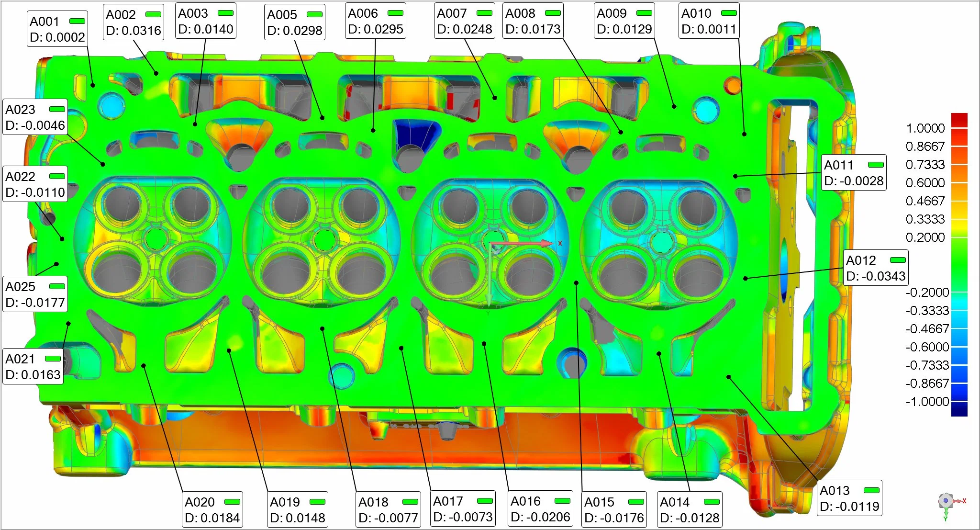This screenshot has height=530, width=980.
Task: Click the red X-axis arrow on model
Action: [x=523, y=244]
